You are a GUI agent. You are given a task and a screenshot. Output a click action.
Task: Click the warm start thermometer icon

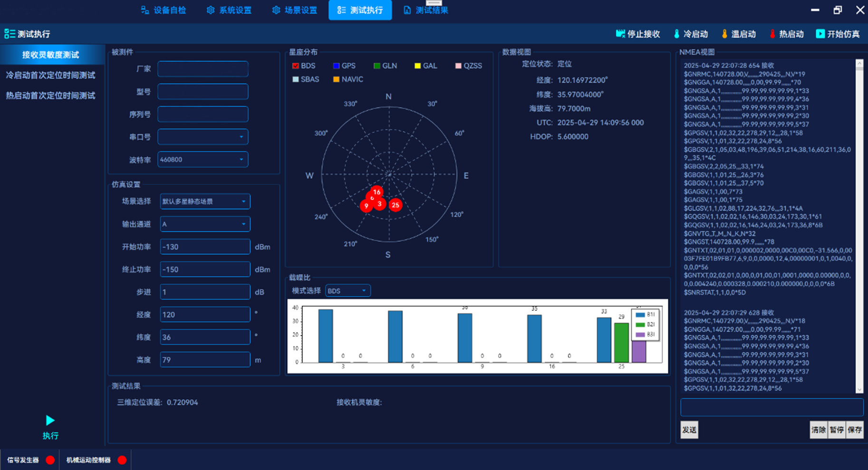pos(724,34)
